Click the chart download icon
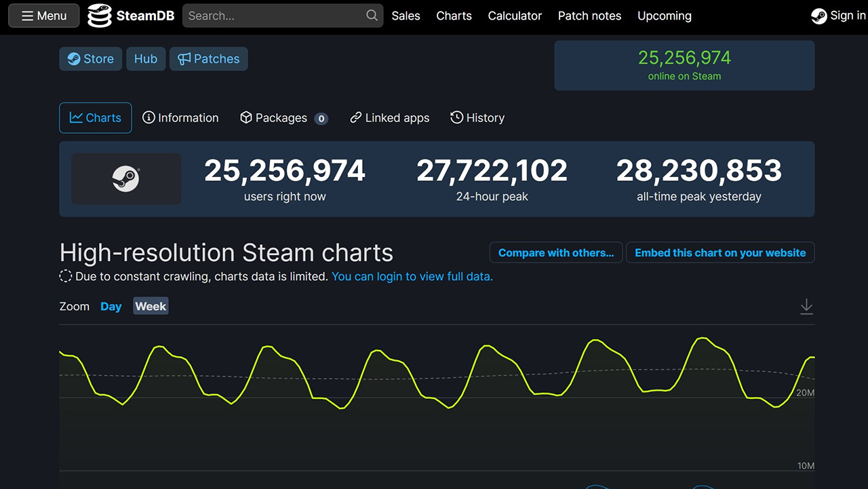The width and height of the screenshot is (868, 489). (806, 307)
